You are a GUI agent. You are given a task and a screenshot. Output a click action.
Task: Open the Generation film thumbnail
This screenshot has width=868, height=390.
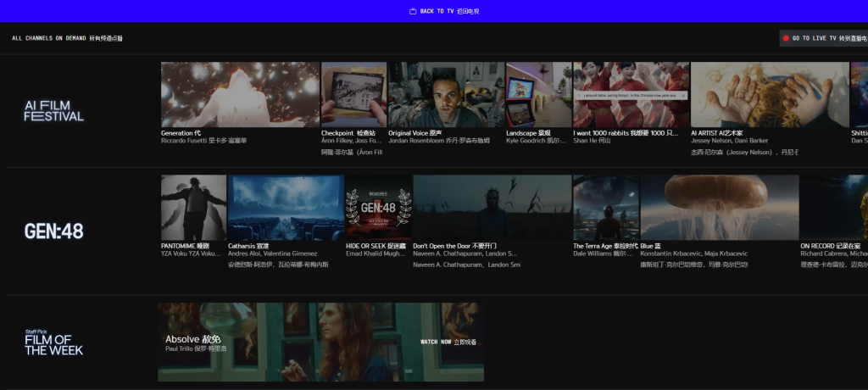click(240, 94)
